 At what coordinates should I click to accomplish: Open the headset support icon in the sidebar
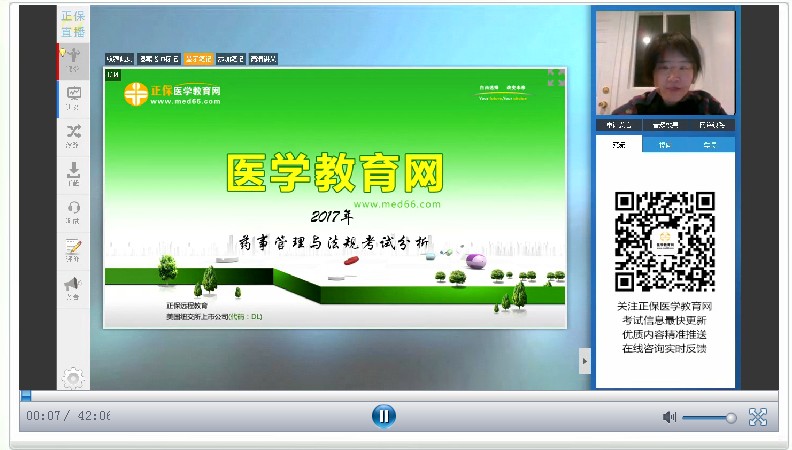click(x=73, y=211)
